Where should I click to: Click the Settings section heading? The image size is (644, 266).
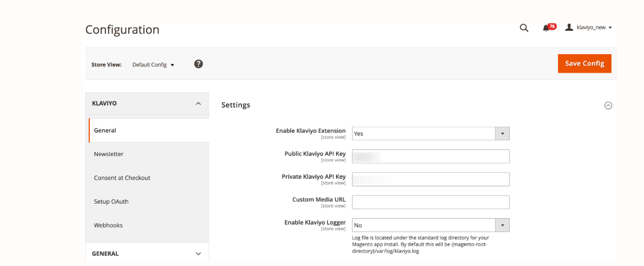236,105
